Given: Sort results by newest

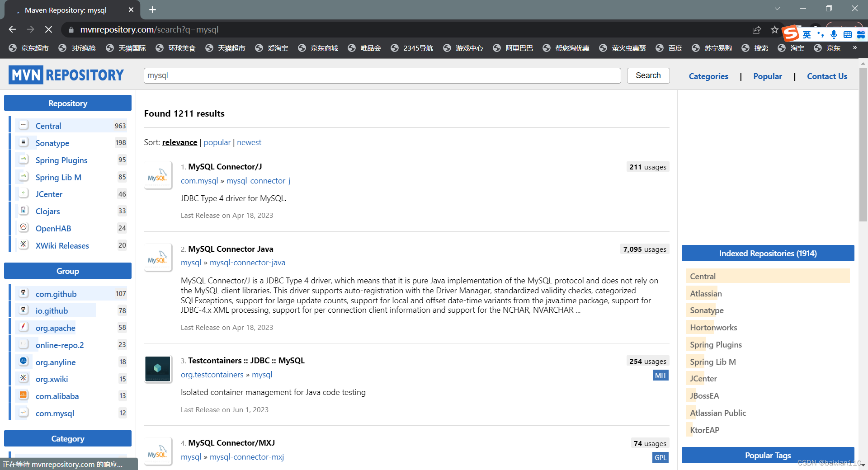Looking at the screenshot, I should point(249,142).
